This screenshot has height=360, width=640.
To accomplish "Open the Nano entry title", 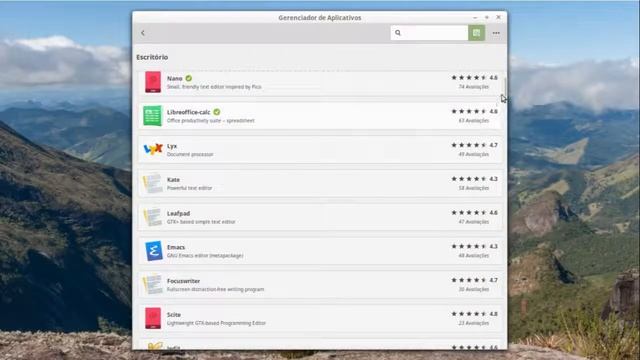I will [x=175, y=78].
